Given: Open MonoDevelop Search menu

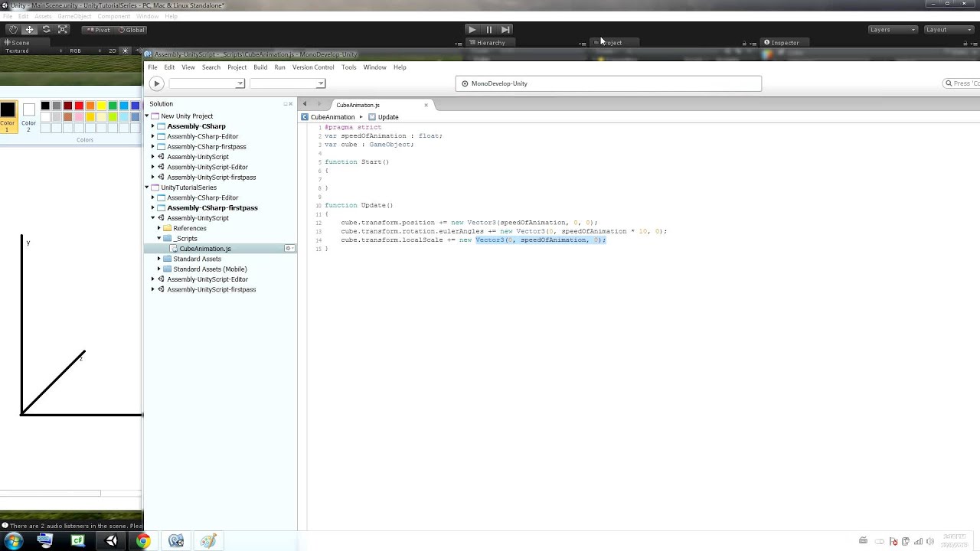Looking at the screenshot, I should tap(211, 67).
